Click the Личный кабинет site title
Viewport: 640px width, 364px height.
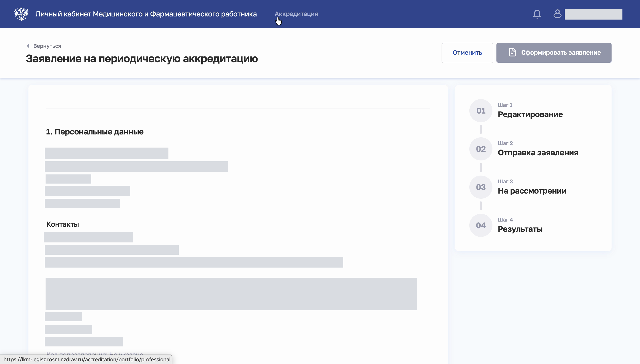pos(146,14)
